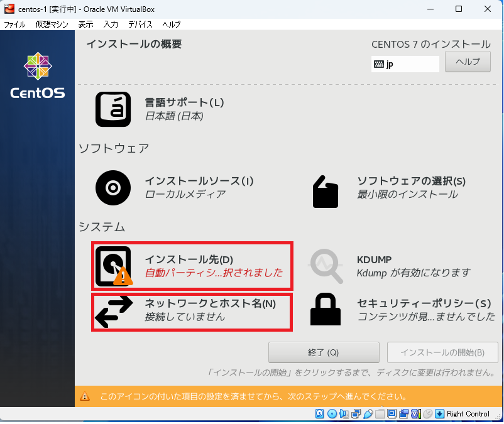Open the ヘルプ menu in menu bar

click(172, 24)
